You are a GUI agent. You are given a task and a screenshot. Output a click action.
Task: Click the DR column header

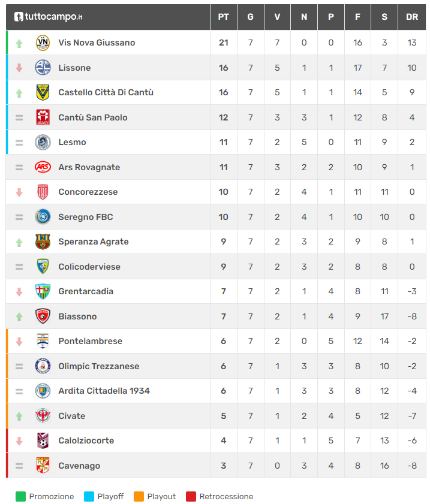point(412,17)
